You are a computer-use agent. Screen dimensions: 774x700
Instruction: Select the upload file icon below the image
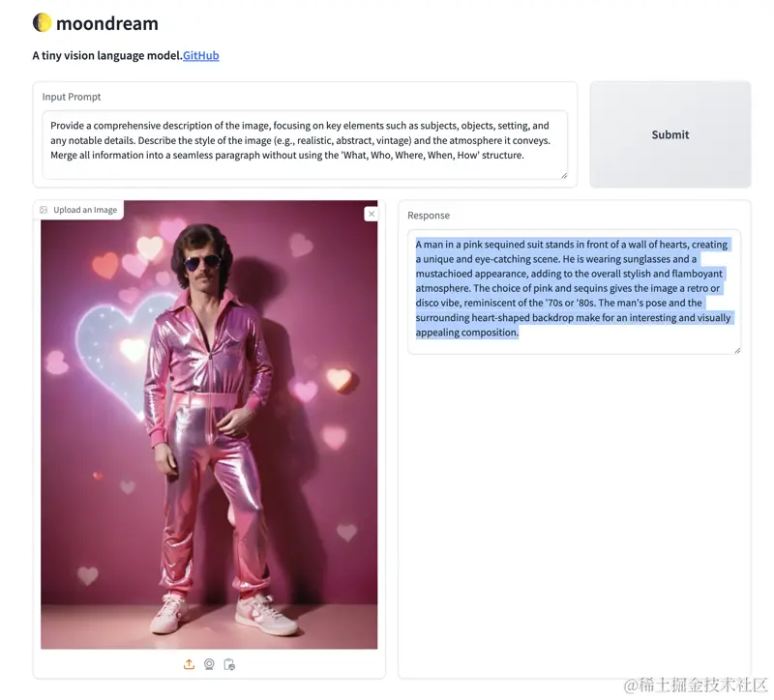[189, 664]
